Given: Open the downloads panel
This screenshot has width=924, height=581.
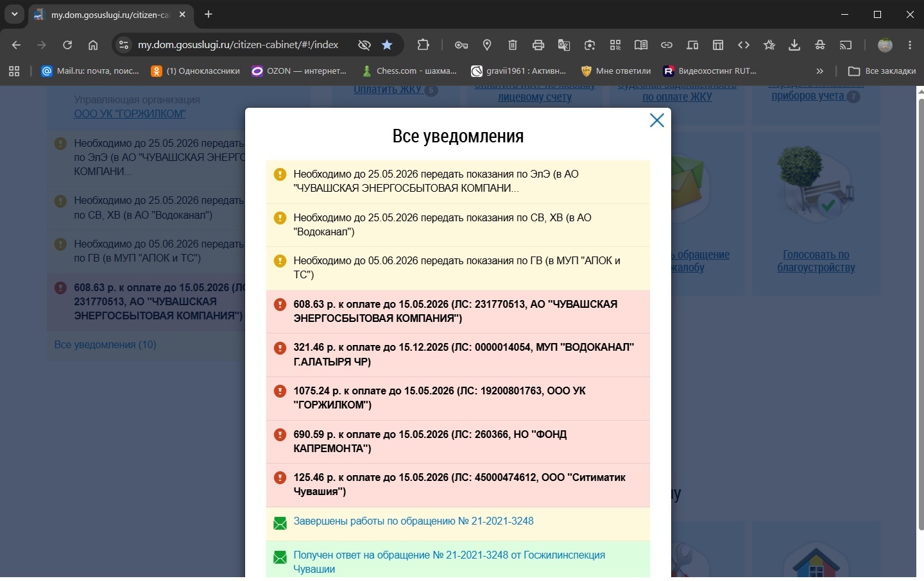Looking at the screenshot, I should [x=794, y=45].
